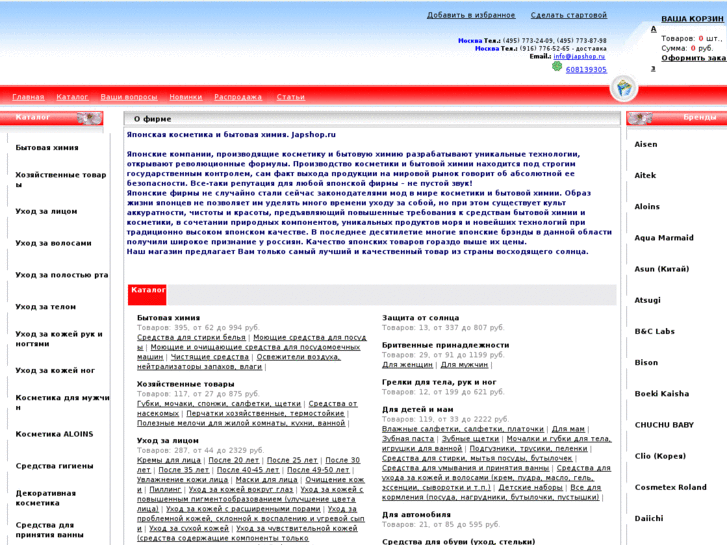
Task: Open ВАША КОРЗИНА cart link
Action: [694, 19]
